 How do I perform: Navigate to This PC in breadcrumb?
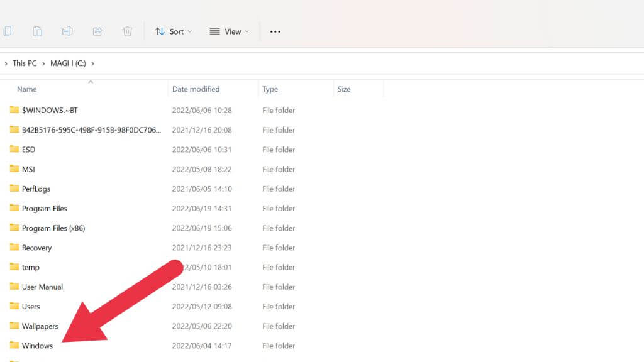click(x=25, y=63)
